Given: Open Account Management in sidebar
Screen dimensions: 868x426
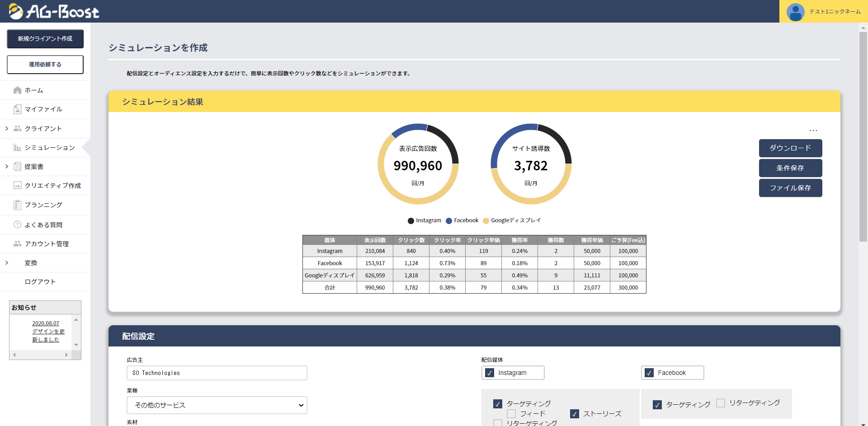Looking at the screenshot, I should tap(47, 244).
